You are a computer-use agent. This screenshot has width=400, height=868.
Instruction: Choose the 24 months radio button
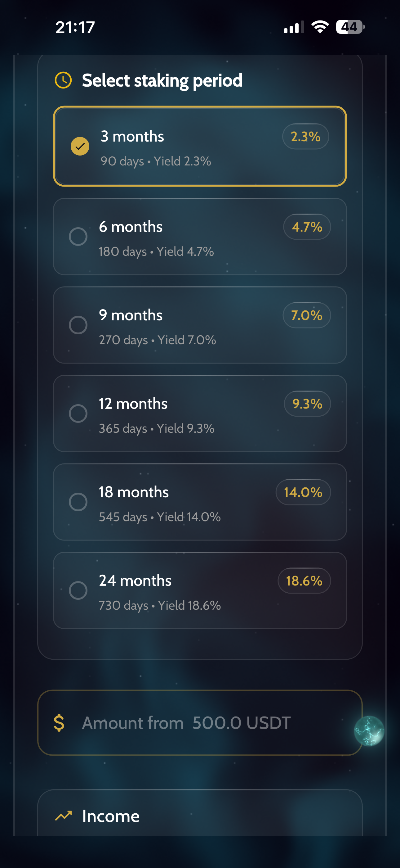tap(78, 590)
